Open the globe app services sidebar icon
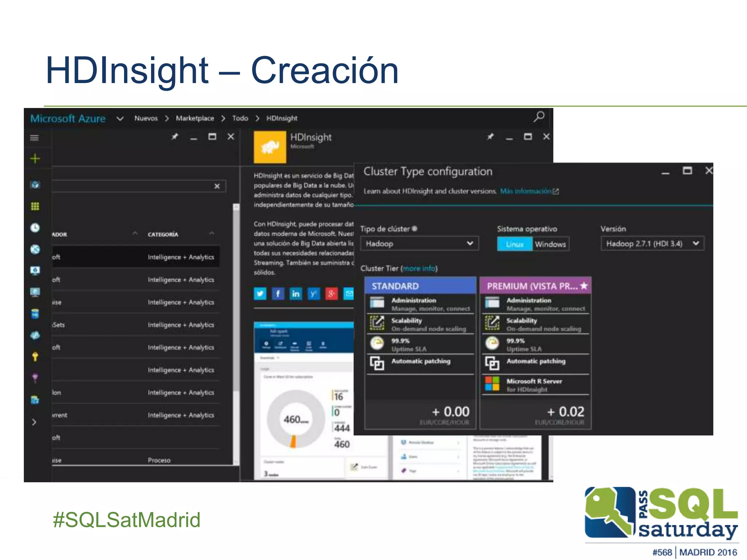Image resolution: width=747 pixels, height=560 pixels. pos(35,249)
